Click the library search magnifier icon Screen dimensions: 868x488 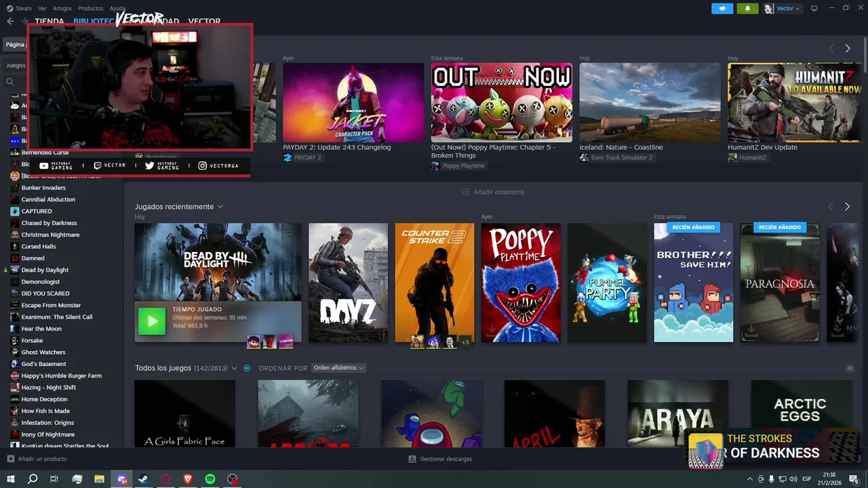click(10, 82)
